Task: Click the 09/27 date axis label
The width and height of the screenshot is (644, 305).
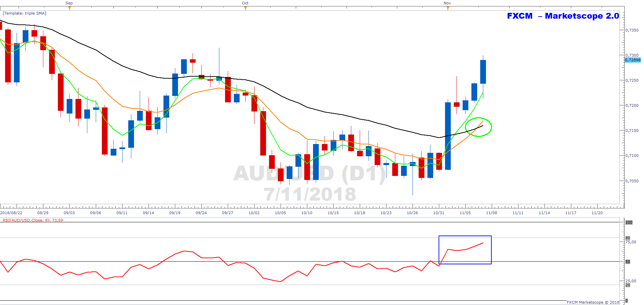Action: (x=228, y=213)
